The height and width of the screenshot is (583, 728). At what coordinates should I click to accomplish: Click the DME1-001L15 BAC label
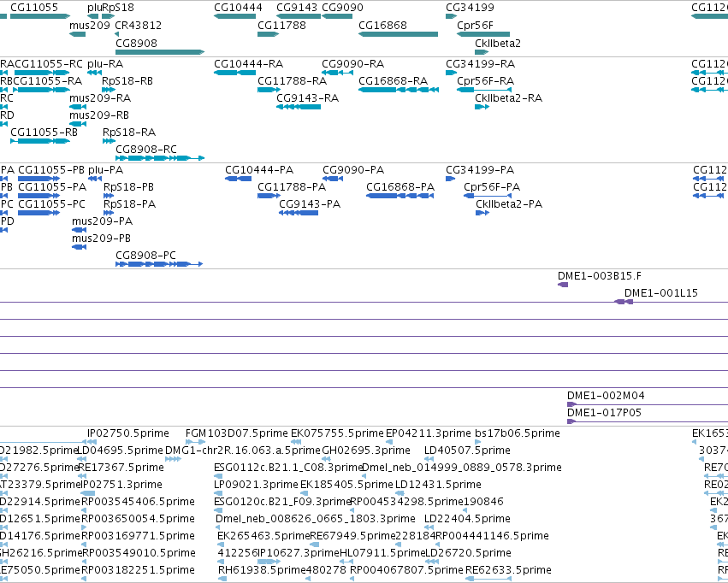[661, 292]
